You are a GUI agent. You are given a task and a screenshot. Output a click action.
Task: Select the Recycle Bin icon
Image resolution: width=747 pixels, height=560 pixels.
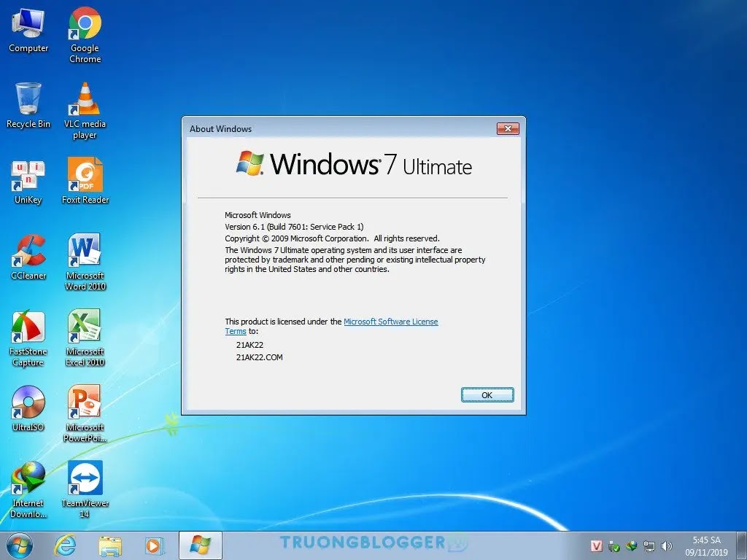point(28,106)
